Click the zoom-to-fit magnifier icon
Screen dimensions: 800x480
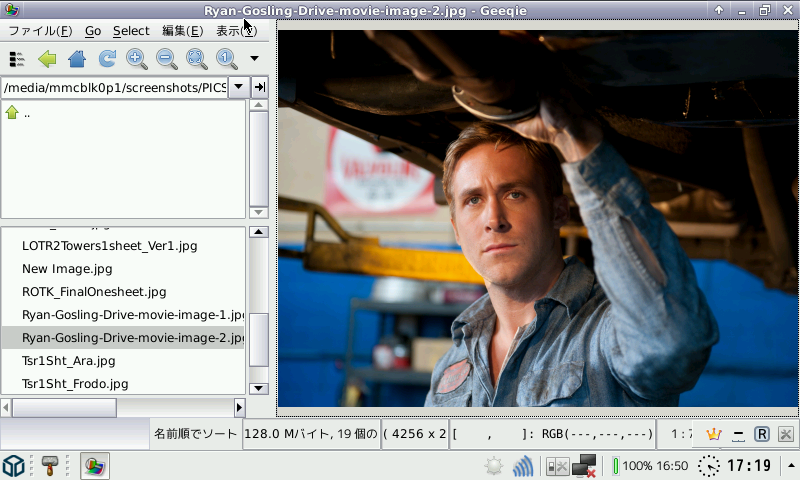point(196,59)
